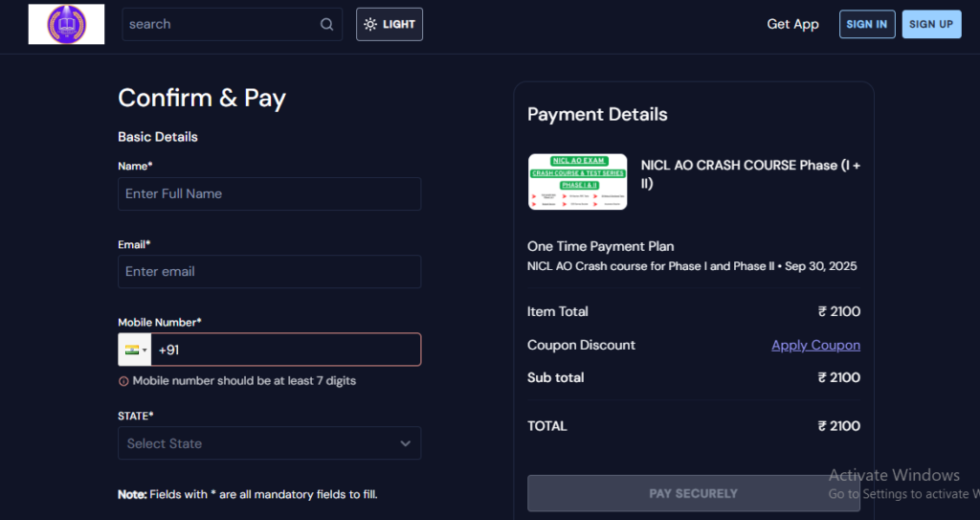Click the SIGN UP button
Viewport: 980px width, 520px height.
tap(931, 24)
